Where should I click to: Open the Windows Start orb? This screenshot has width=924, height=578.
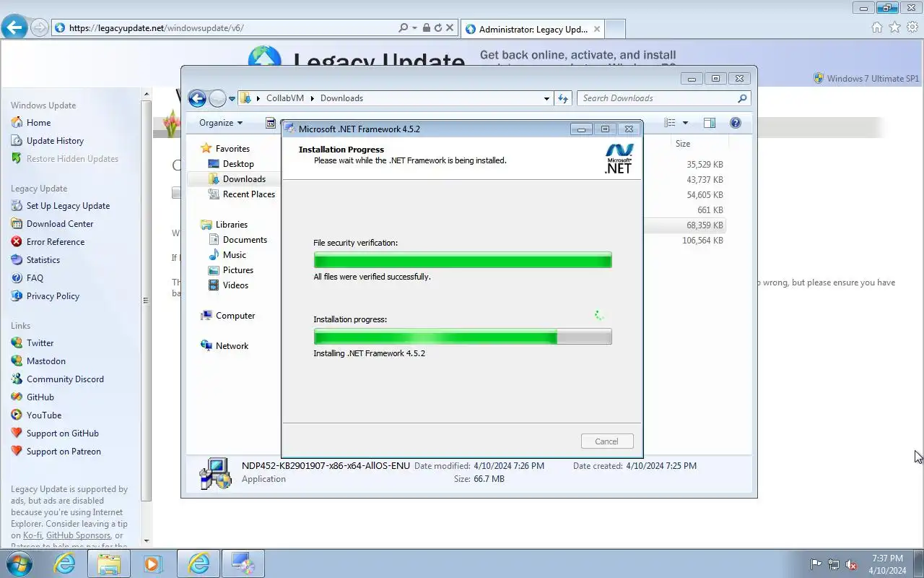[x=19, y=564]
